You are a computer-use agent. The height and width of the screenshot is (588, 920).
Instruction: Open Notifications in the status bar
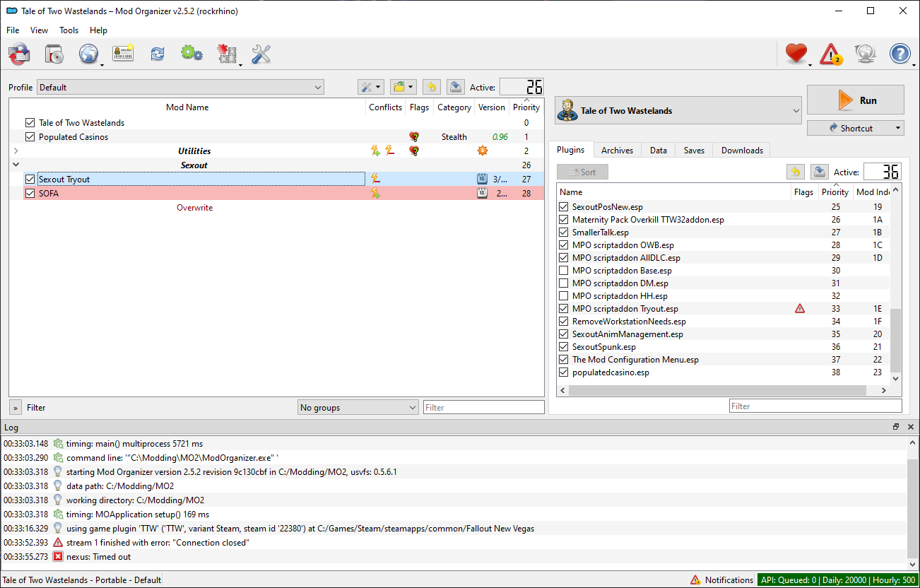click(x=722, y=580)
